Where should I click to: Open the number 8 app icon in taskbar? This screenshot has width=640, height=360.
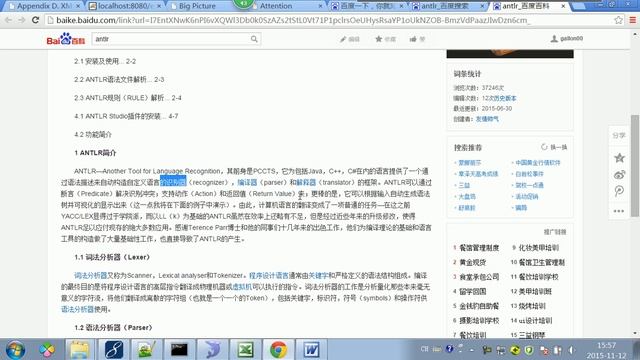click(113, 350)
